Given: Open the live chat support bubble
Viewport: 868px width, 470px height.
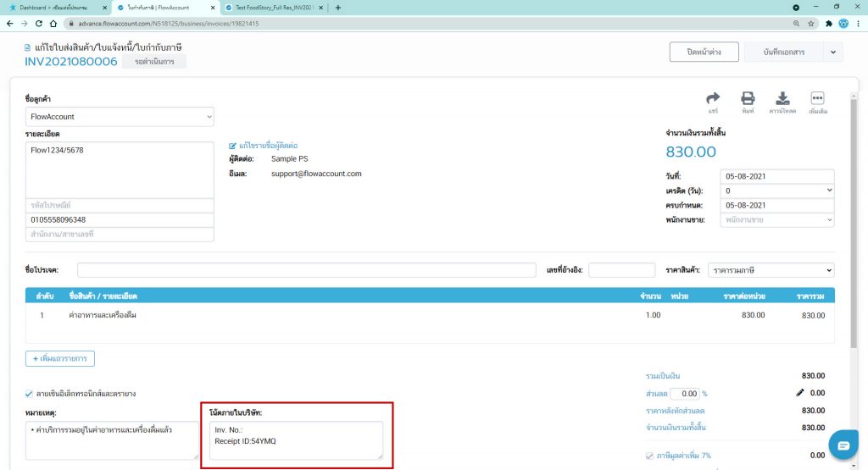Looking at the screenshot, I should [x=843, y=445].
